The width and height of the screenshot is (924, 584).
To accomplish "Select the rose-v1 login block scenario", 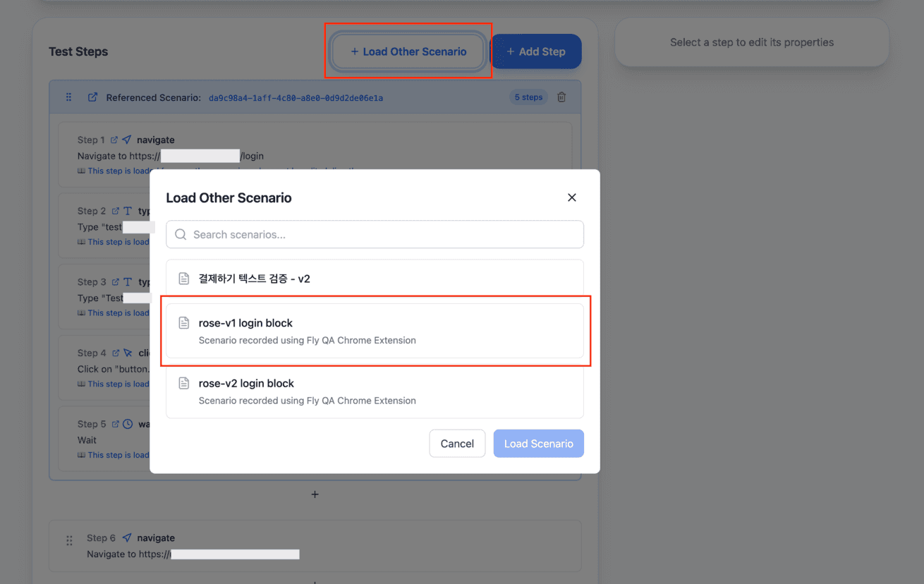I will pos(375,331).
